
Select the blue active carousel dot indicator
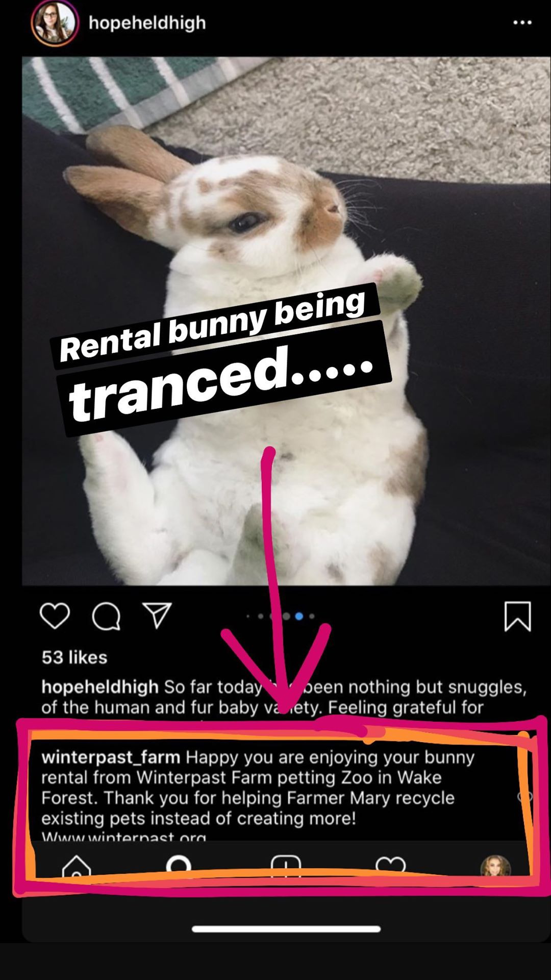pos(299,616)
